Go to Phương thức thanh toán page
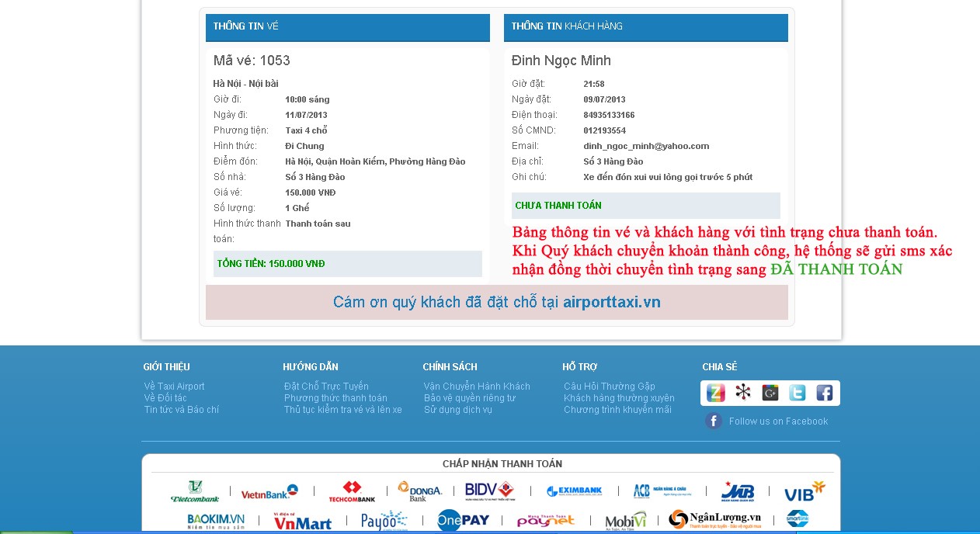 coord(335,398)
